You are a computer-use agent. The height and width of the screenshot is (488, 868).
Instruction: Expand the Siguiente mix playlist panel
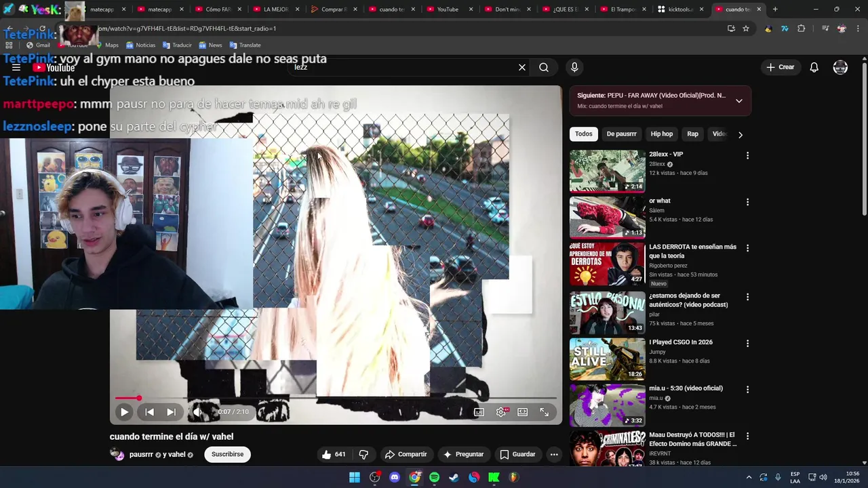tap(739, 100)
